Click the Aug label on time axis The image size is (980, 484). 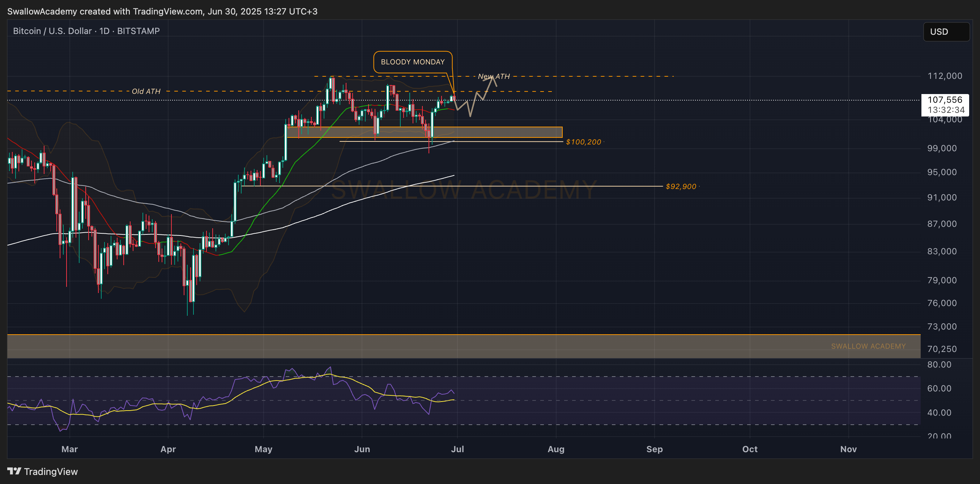pyautogui.click(x=555, y=449)
